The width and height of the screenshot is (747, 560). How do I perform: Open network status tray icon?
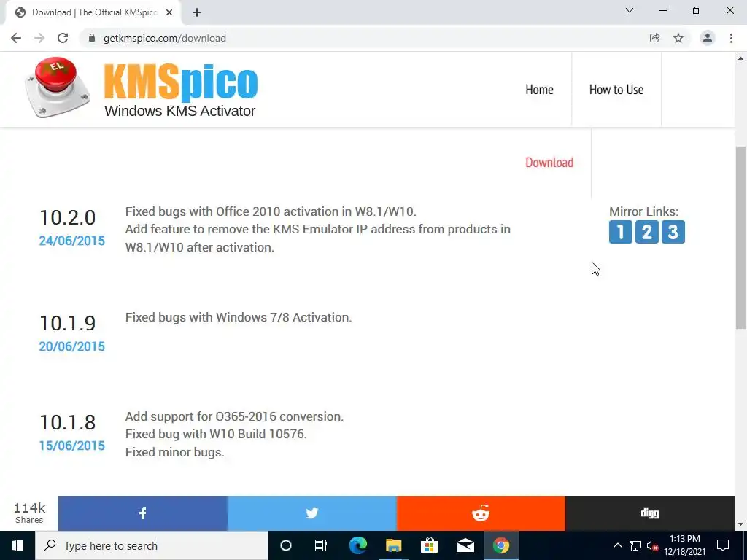pos(635,545)
